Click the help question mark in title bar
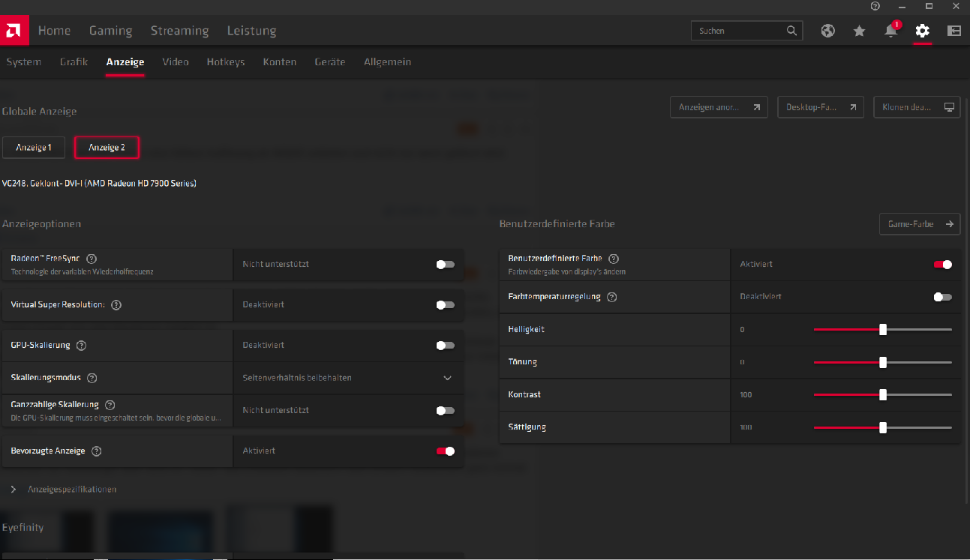 [875, 6]
